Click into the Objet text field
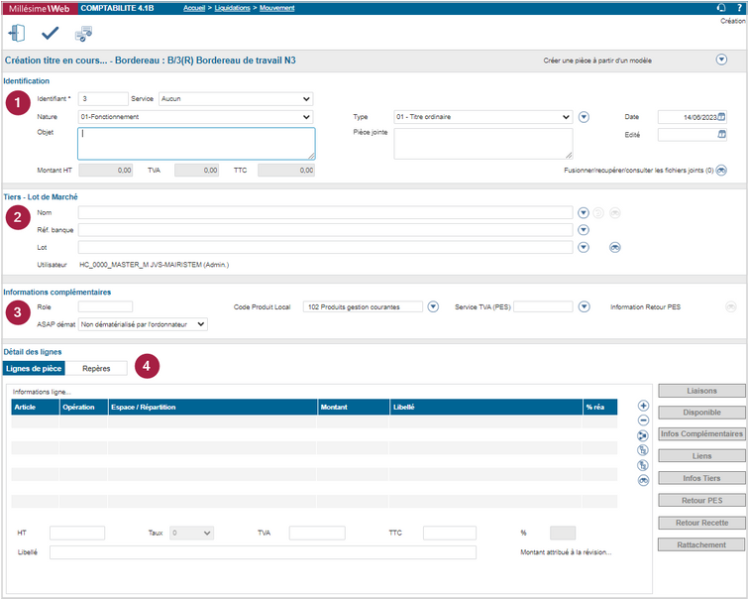 [196, 143]
